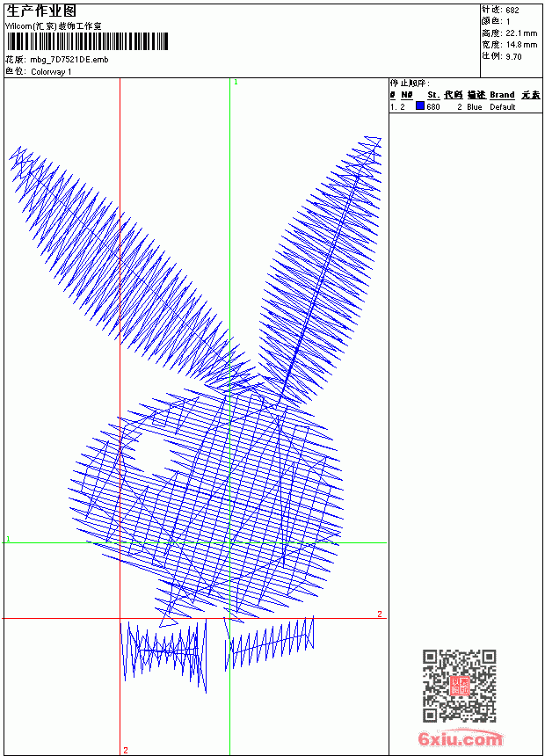Click the barcode under the studio name
The width and height of the screenshot is (545, 756).
tap(87, 41)
